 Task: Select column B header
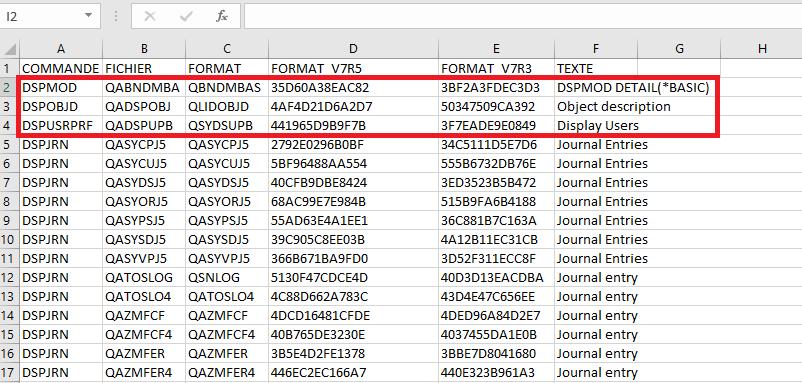(x=144, y=49)
